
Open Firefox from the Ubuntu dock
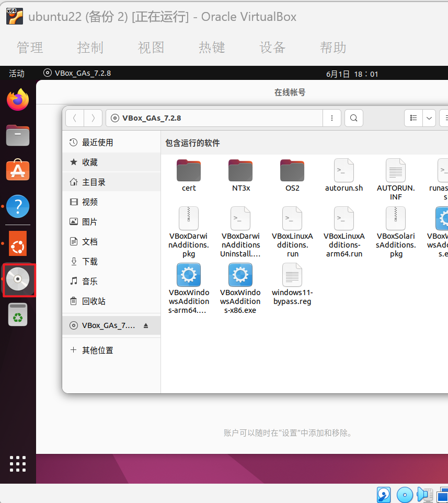[18, 99]
